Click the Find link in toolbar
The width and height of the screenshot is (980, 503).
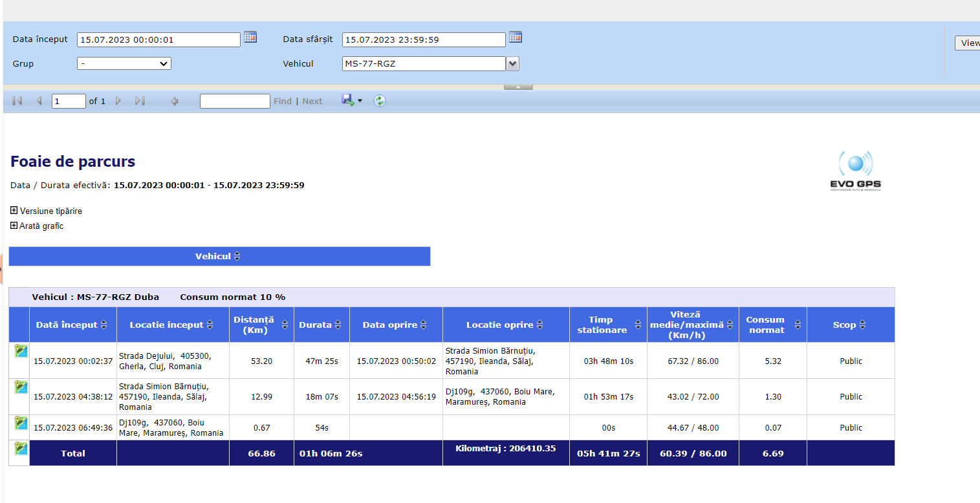tap(283, 102)
